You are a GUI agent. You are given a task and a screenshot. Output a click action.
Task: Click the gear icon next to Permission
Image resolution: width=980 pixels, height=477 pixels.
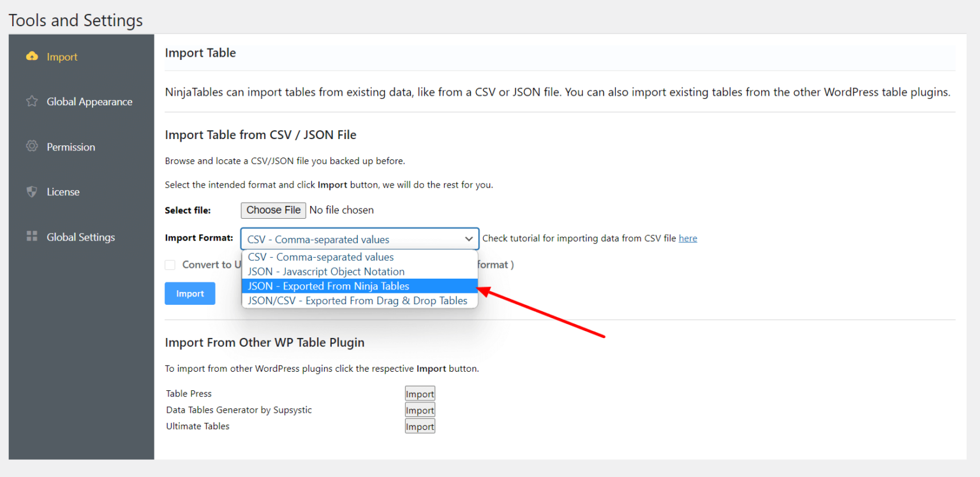tap(32, 146)
